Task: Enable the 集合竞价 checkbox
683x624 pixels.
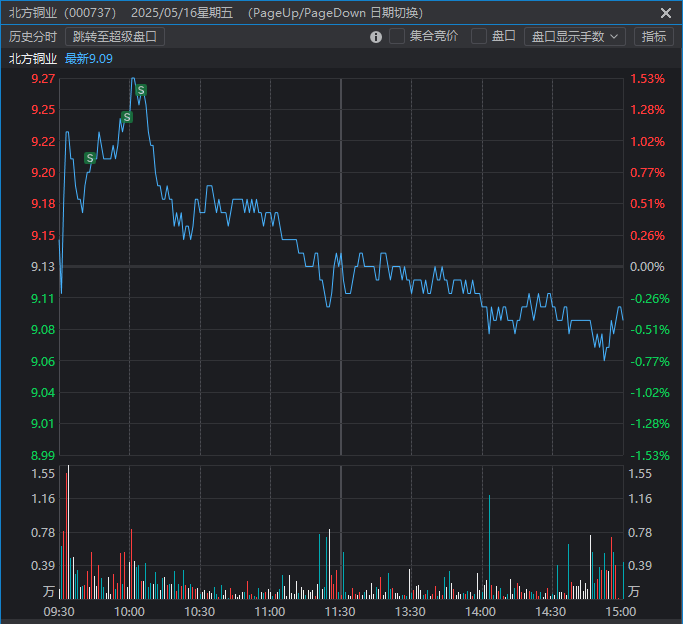Action: coord(397,37)
